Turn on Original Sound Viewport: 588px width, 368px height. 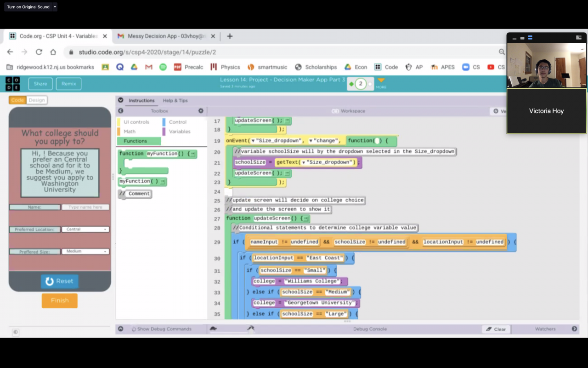pos(28,7)
